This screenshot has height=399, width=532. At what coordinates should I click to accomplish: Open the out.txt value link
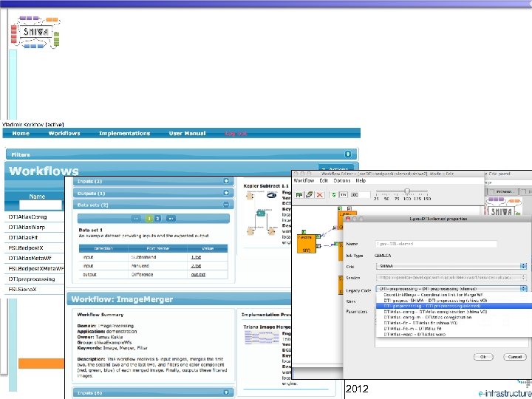pos(198,274)
